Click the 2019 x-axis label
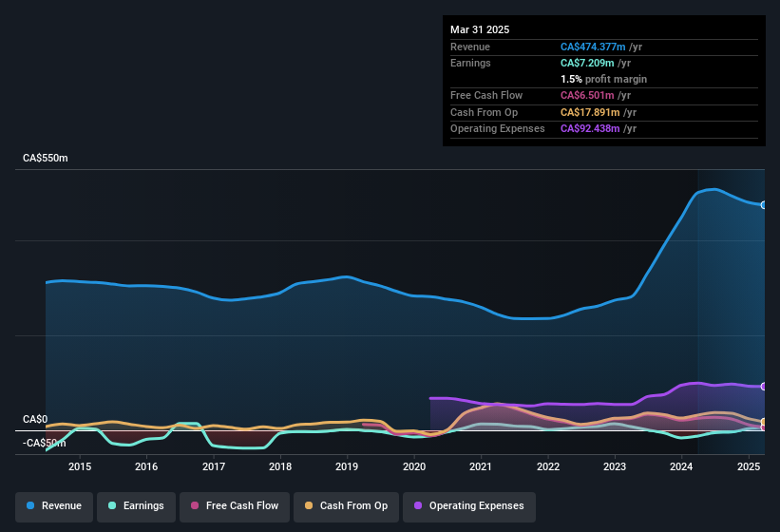780x532 pixels. click(347, 466)
